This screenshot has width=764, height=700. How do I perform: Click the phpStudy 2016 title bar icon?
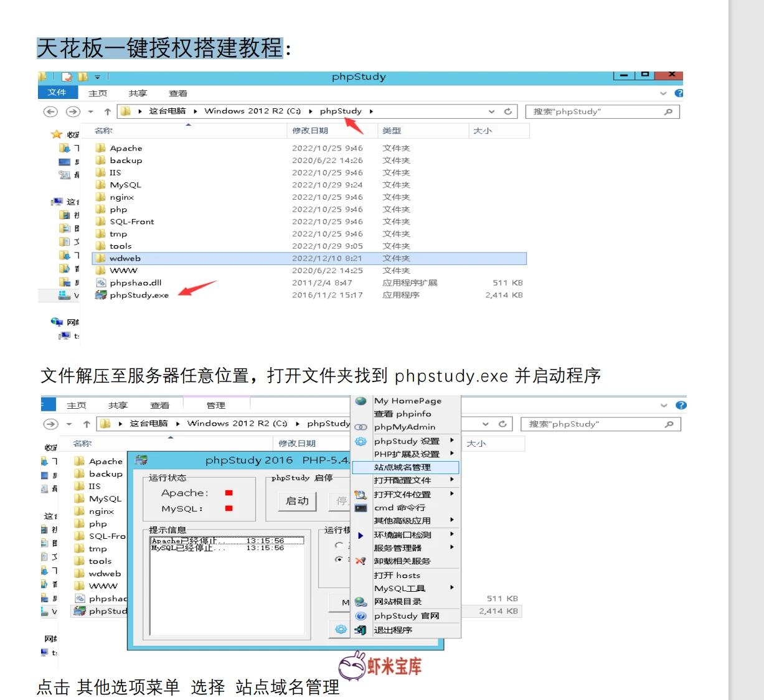coord(141,460)
